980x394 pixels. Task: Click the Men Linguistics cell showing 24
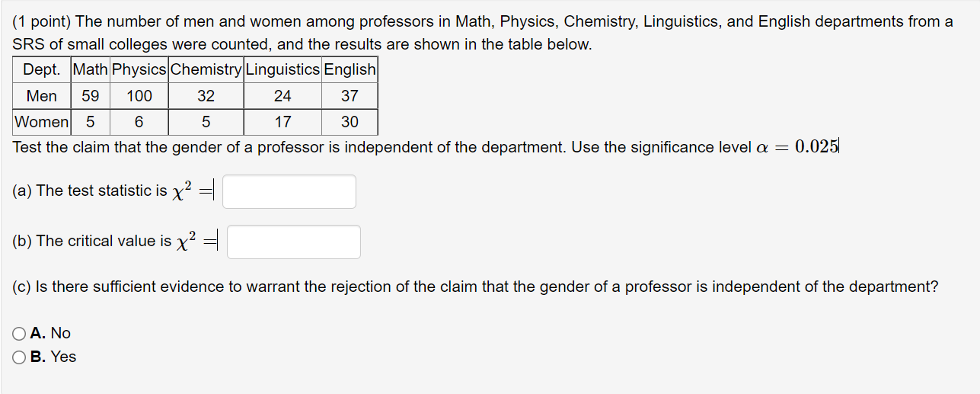click(283, 96)
